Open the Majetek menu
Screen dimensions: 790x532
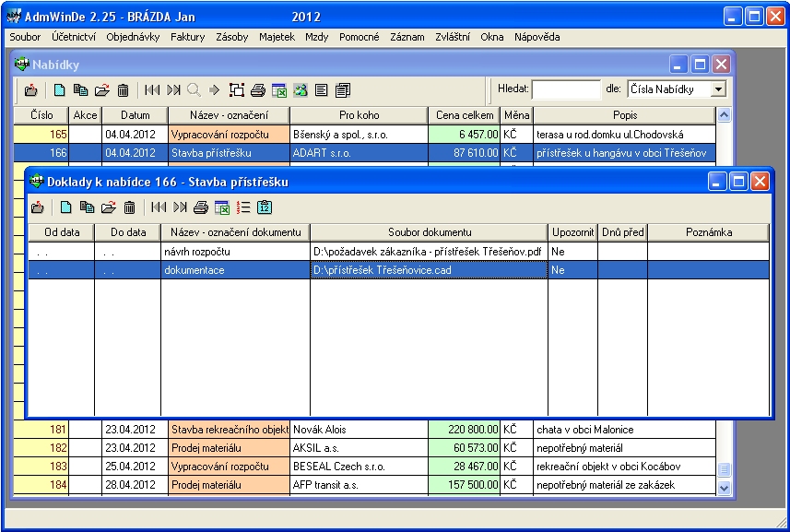click(x=277, y=37)
